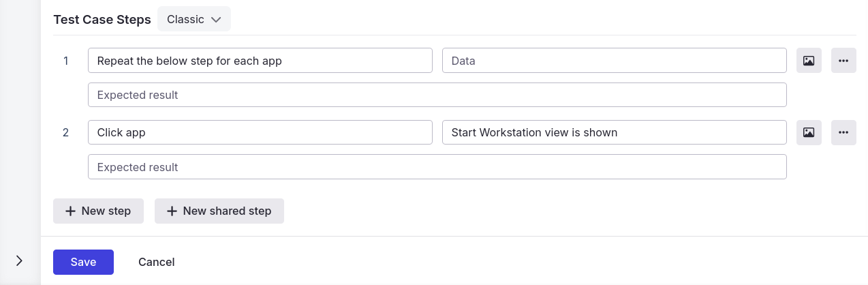868x285 pixels.
Task: Open more options menu for step 2
Action: (x=843, y=132)
